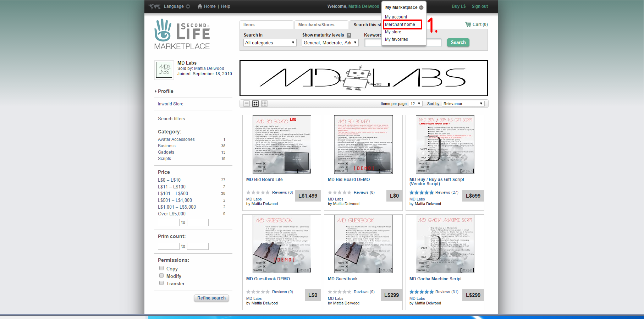Switch to the Items tab

266,25
